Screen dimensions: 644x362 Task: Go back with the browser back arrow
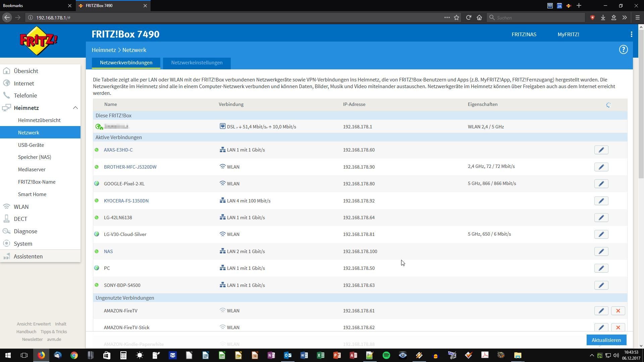click(7, 17)
